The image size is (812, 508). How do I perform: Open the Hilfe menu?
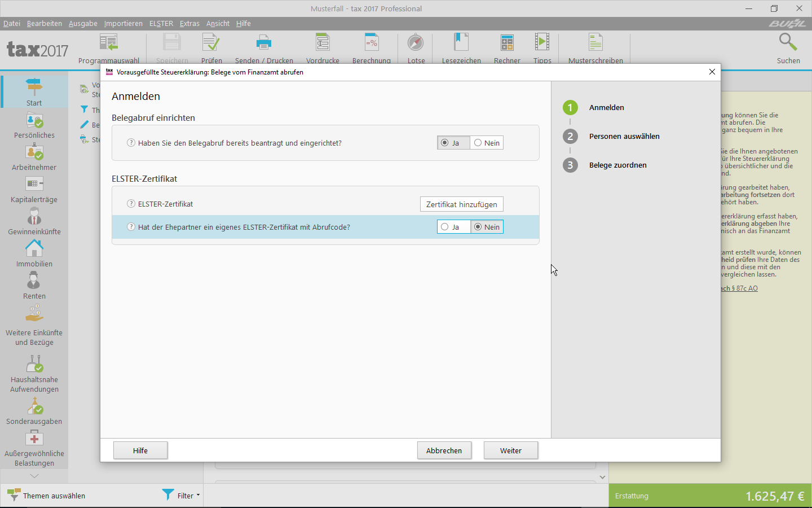pos(244,23)
